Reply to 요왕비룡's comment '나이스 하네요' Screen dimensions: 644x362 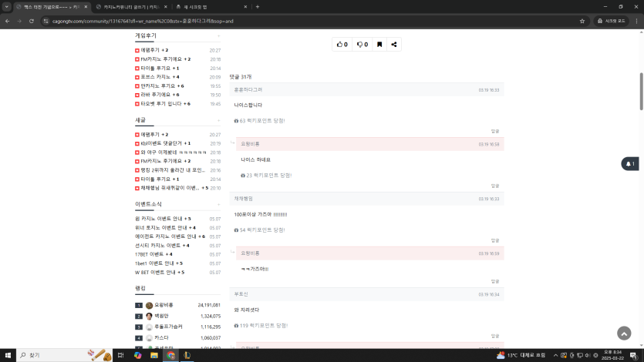pos(495,186)
